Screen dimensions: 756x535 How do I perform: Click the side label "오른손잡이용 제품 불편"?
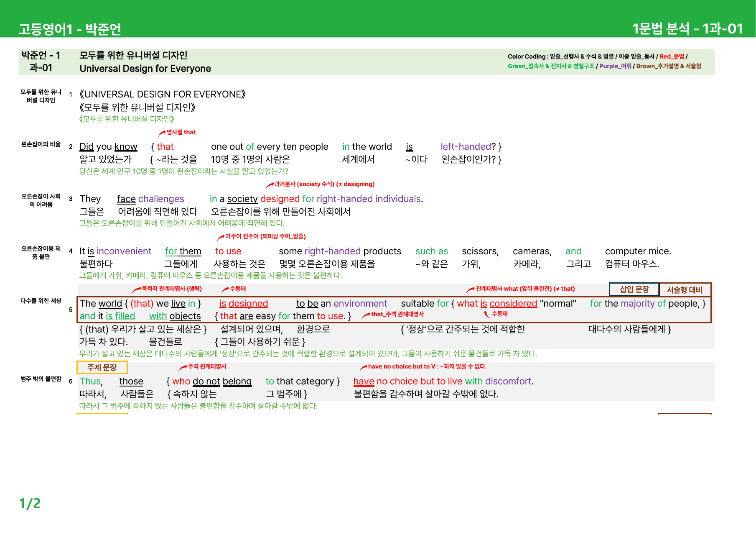click(x=41, y=253)
